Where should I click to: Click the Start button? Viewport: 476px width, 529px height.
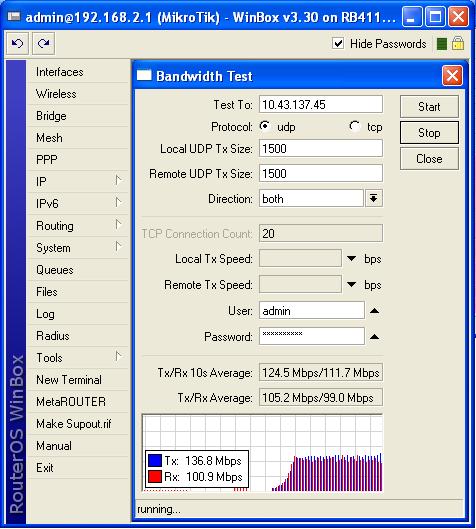429,107
